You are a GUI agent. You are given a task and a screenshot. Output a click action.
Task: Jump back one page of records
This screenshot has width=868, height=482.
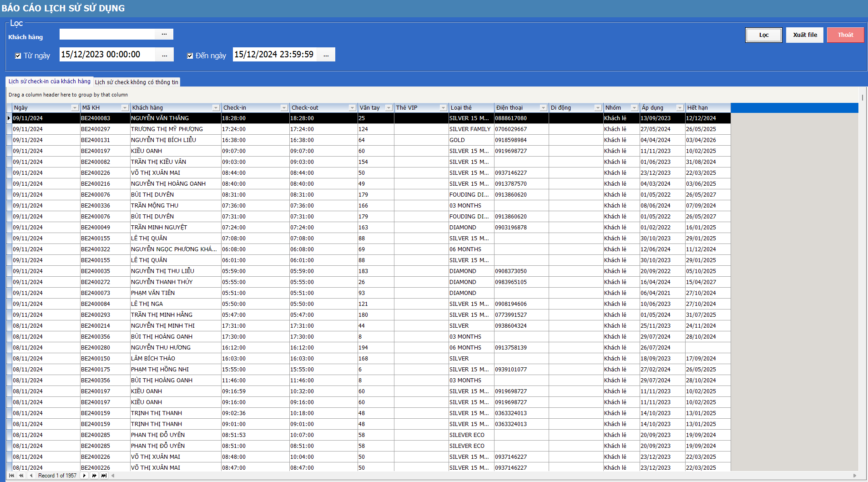pos(21,476)
